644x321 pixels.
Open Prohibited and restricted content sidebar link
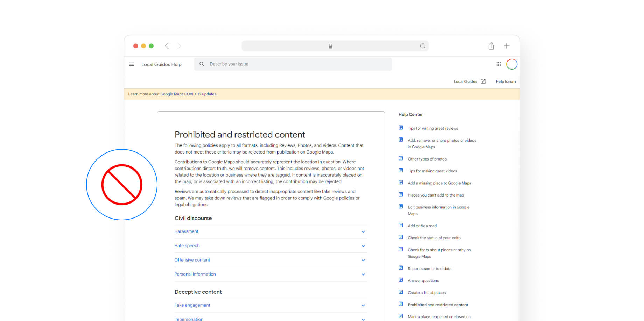pos(438,305)
